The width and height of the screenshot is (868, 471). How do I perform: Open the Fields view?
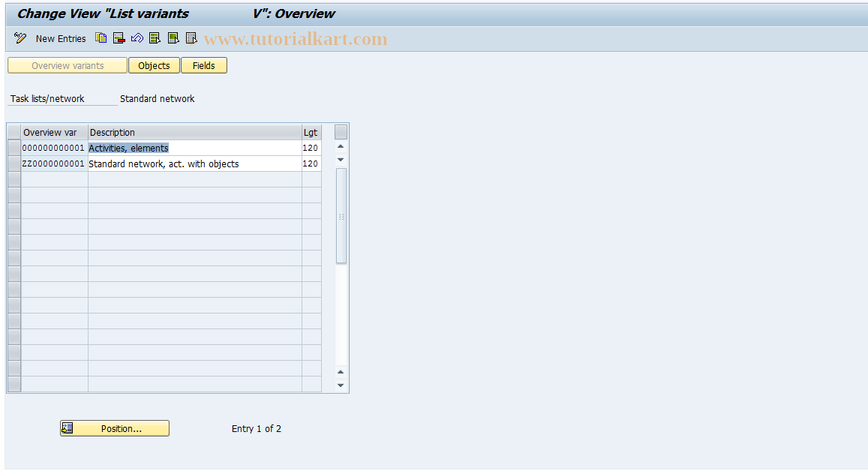[x=204, y=65]
